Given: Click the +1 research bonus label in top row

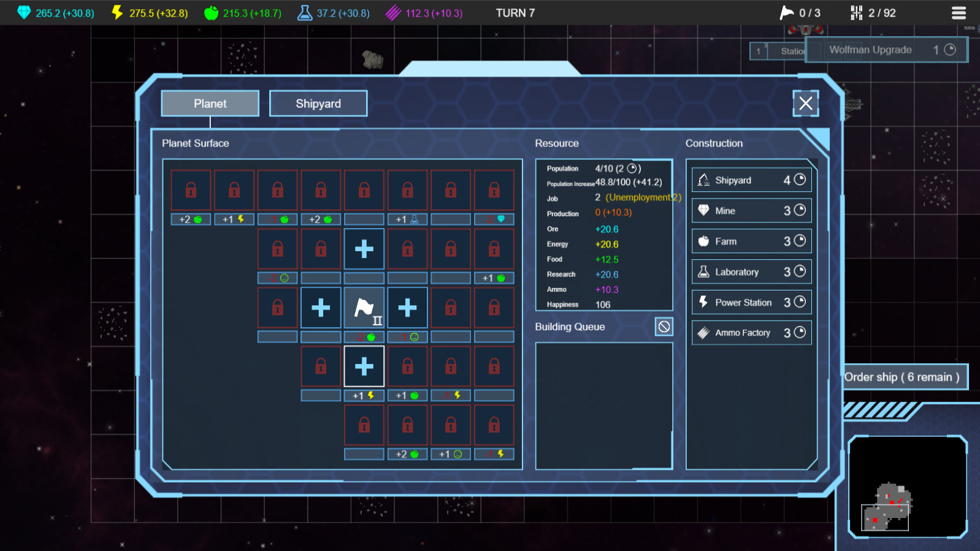Looking at the screenshot, I should 407,219.
